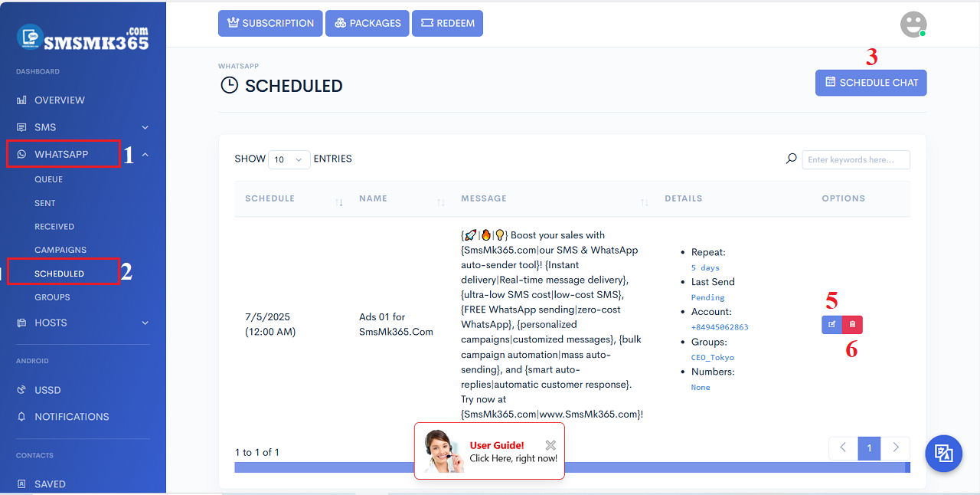Viewport: 980px width, 495px height.
Task: Sort table by Message column
Action: point(645,202)
